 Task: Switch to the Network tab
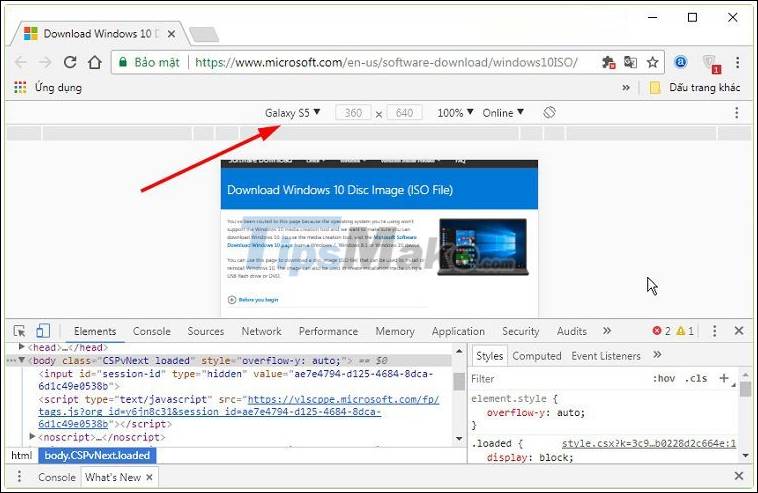(262, 331)
